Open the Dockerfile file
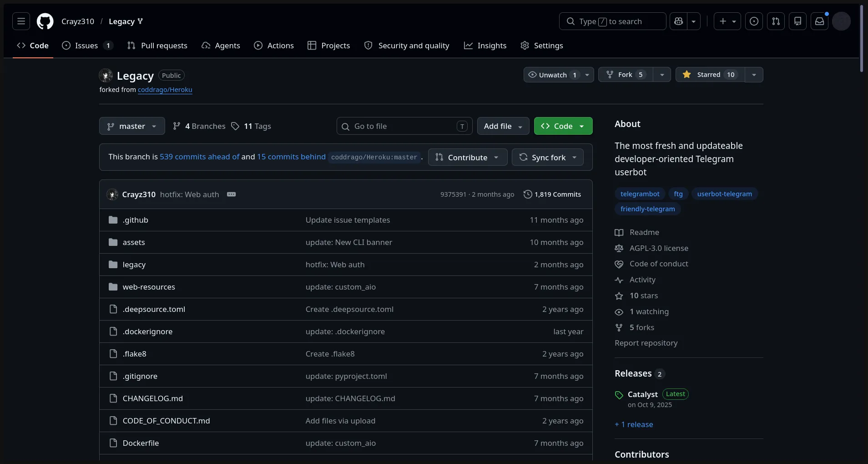This screenshot has width=868, height=464. tap(141, 443)
